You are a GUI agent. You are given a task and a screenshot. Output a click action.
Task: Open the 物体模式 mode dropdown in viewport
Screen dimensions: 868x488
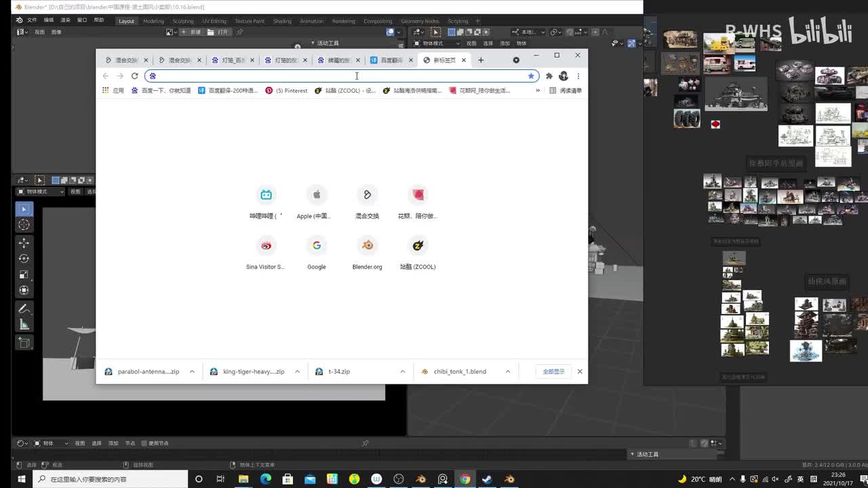coord(437,43)
